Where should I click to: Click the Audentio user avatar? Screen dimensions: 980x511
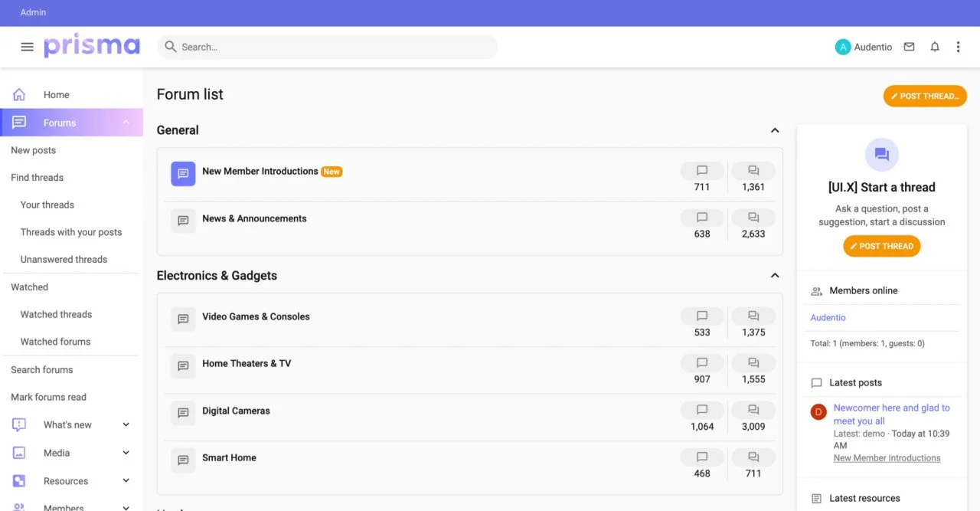pyautogui.click(x=843, y=47)
